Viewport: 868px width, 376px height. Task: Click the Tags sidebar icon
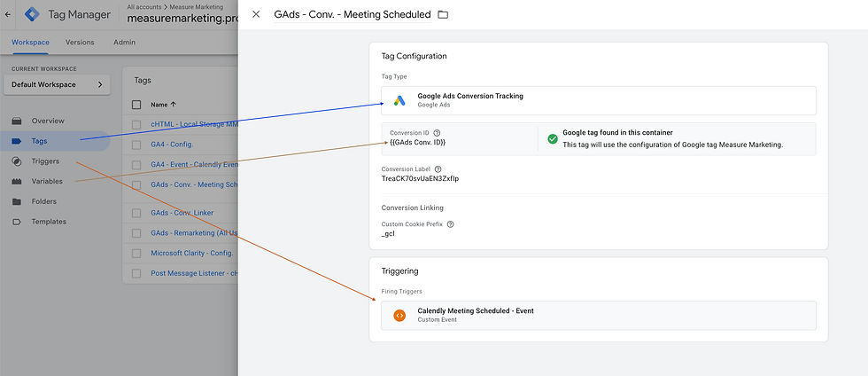17,141
